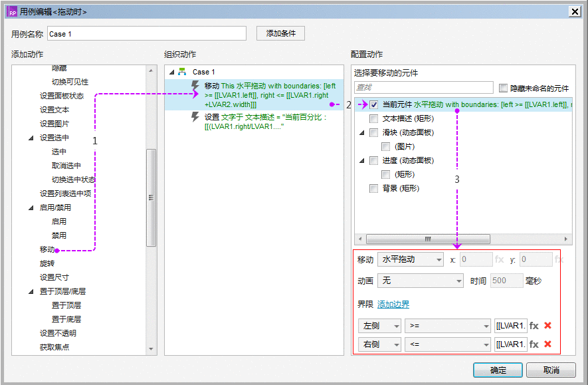The height and width of the screenshot is (385, 588).
Task: Select the 置于底层 action
Action: pyautogui.click(x=66, y=319)
